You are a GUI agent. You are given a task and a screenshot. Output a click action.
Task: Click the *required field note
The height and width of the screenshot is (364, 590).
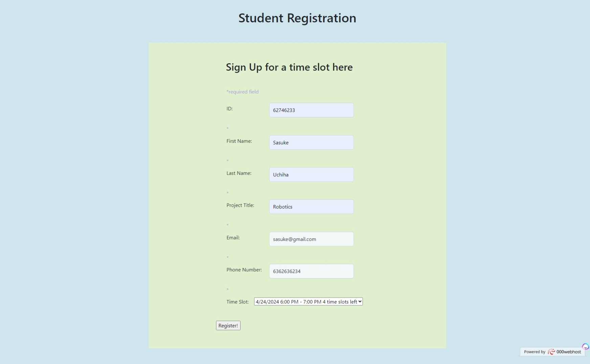[243, 92]
